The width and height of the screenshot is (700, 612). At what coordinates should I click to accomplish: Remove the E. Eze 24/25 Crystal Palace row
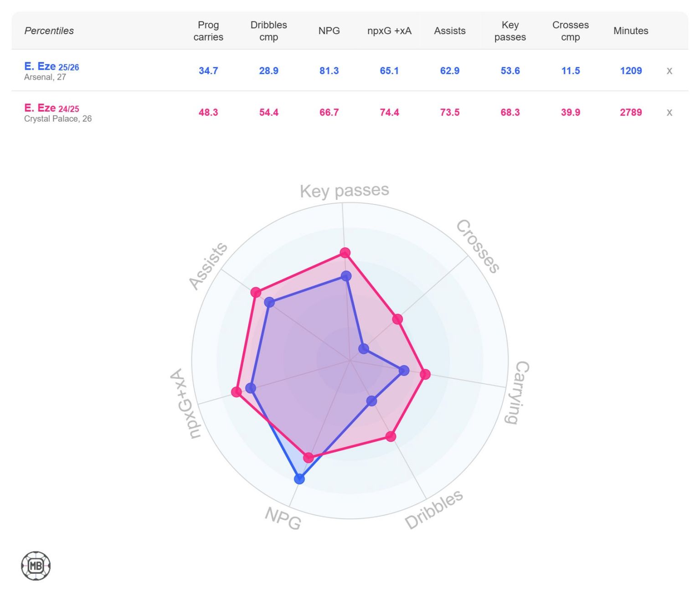click(669, 112)
